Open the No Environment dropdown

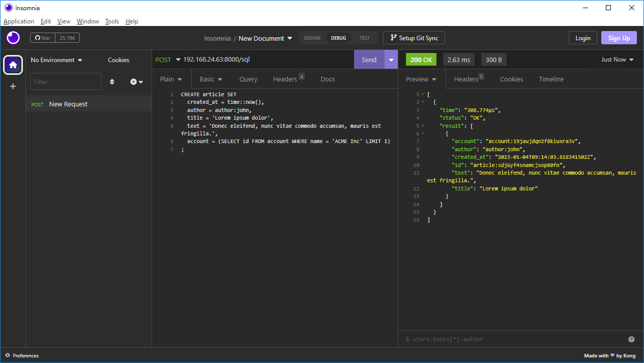[x=56, y=60]
